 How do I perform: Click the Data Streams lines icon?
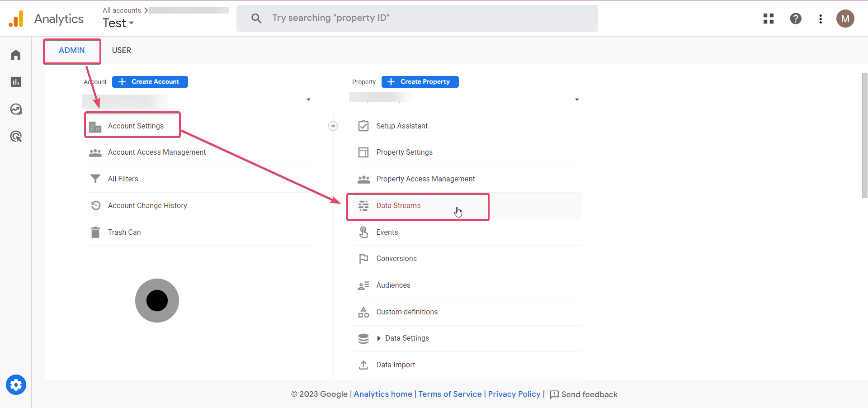[x=363, y=206]
